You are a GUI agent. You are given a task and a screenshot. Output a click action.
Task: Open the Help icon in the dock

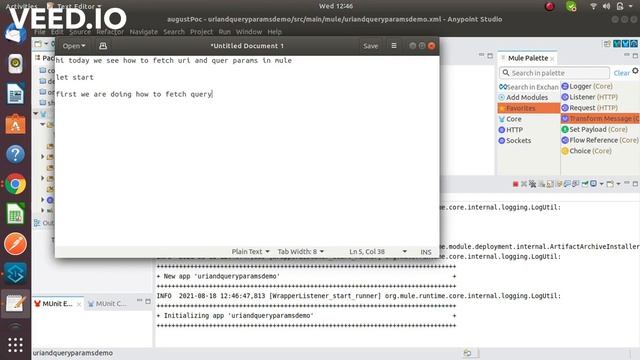16,154
